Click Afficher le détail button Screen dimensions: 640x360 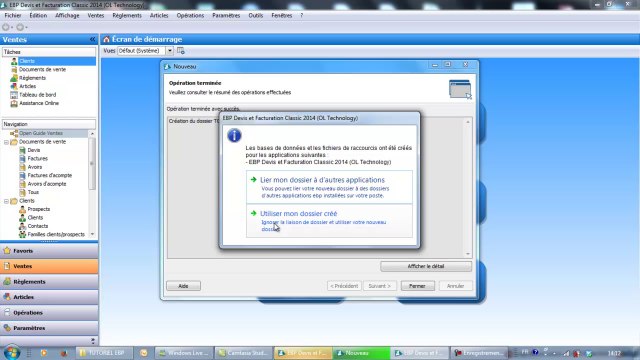tap(426, 267)
